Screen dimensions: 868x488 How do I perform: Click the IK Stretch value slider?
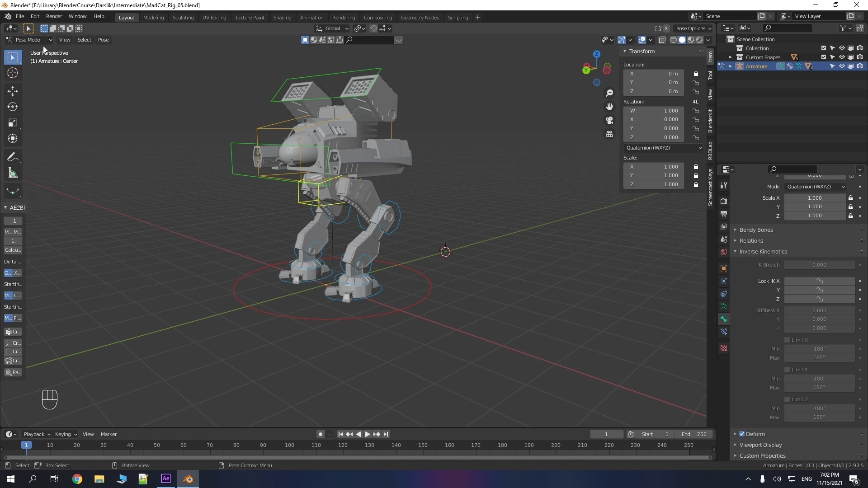(x=819, y=265)
